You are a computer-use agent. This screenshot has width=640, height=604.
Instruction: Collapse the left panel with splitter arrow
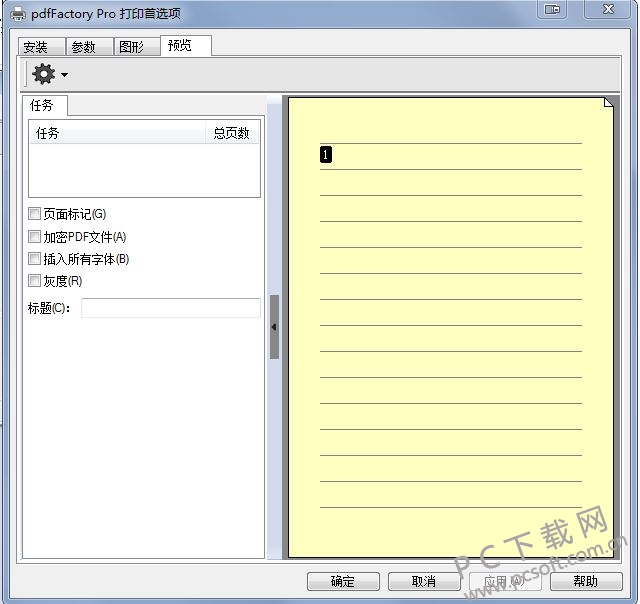[x=274, y=327]
